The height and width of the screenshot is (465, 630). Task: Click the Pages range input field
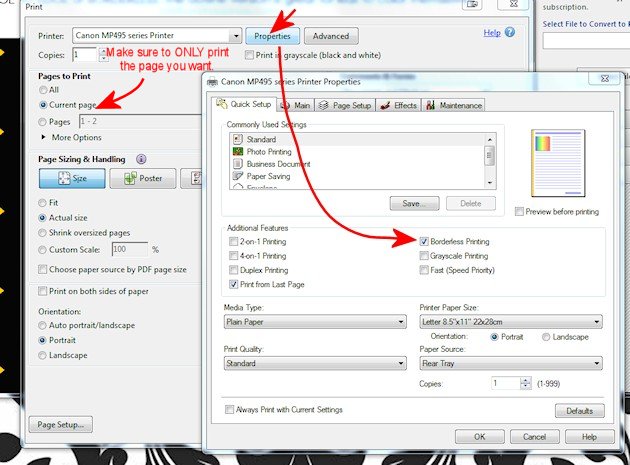click(140, 121)
